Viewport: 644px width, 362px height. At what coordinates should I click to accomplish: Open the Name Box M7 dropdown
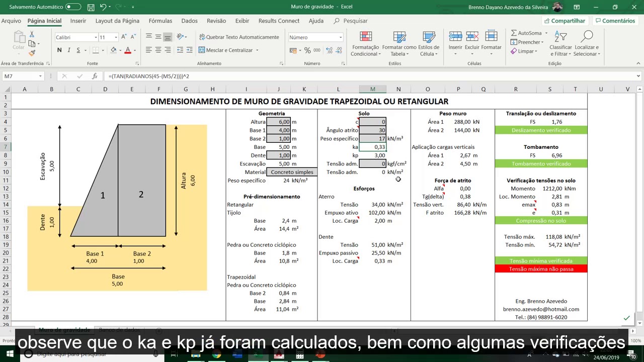click(x=40, y=76)
